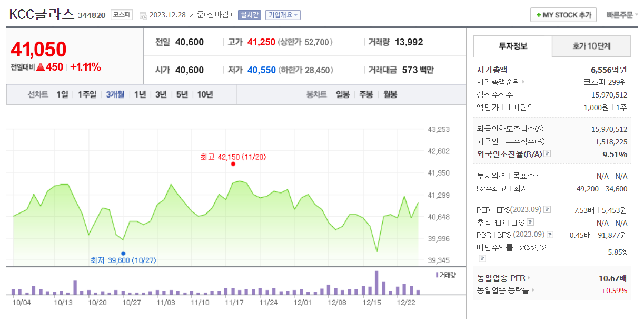Click the 코스피 market badge
This screenshot has width=644, height=319.
[122, 15]
